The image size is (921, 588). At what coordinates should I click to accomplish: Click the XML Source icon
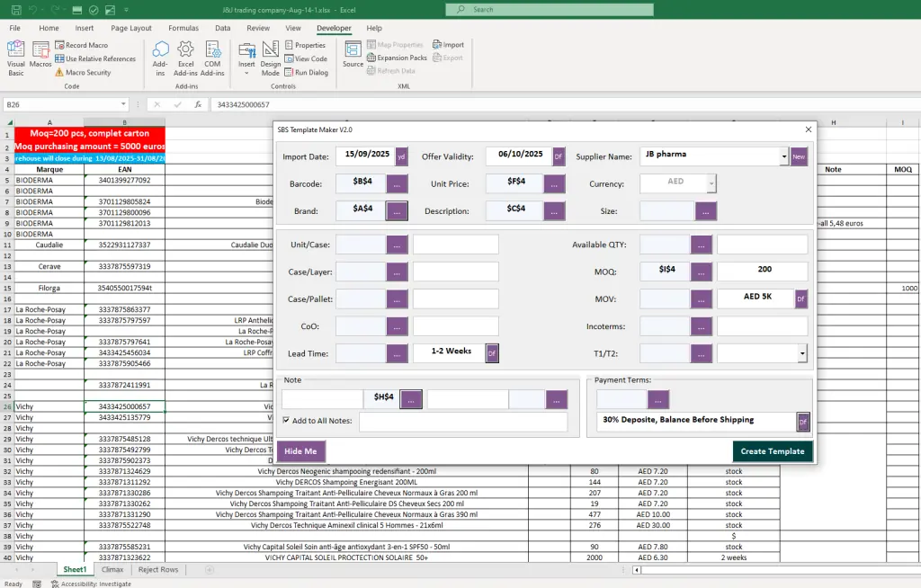353,54
